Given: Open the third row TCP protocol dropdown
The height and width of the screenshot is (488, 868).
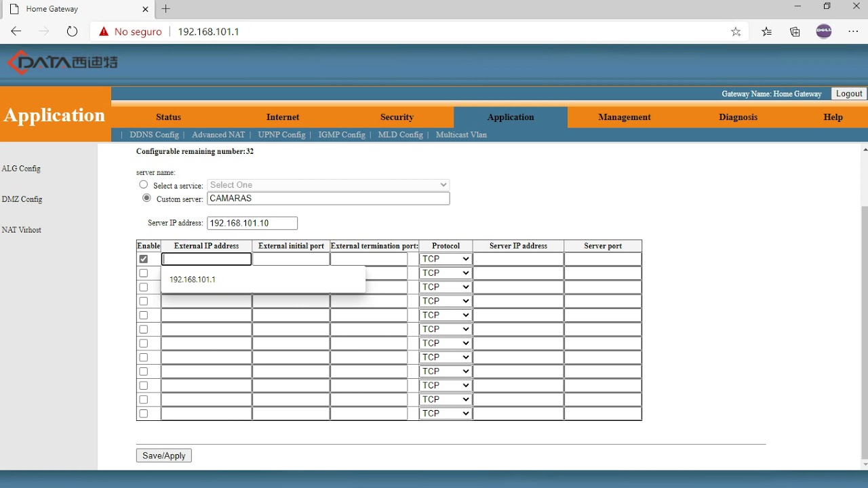Looking at the screenshot, I should [x=445, y=287].
